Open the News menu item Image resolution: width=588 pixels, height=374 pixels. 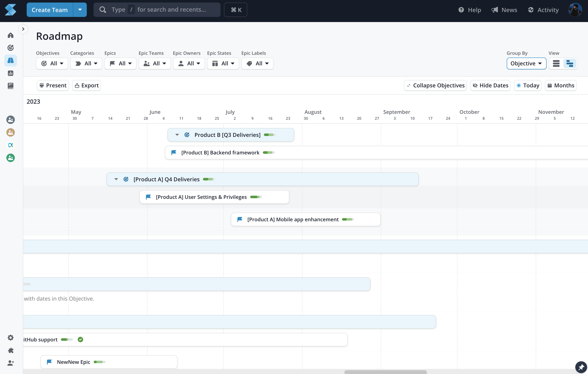coord(504,10)
